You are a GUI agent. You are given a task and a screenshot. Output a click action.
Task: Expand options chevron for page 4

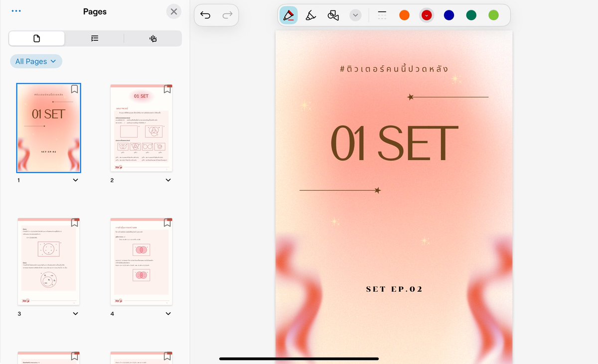168,314
